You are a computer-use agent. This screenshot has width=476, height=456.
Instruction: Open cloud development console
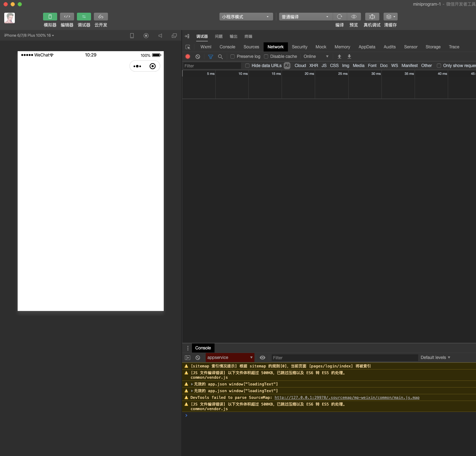101,17
